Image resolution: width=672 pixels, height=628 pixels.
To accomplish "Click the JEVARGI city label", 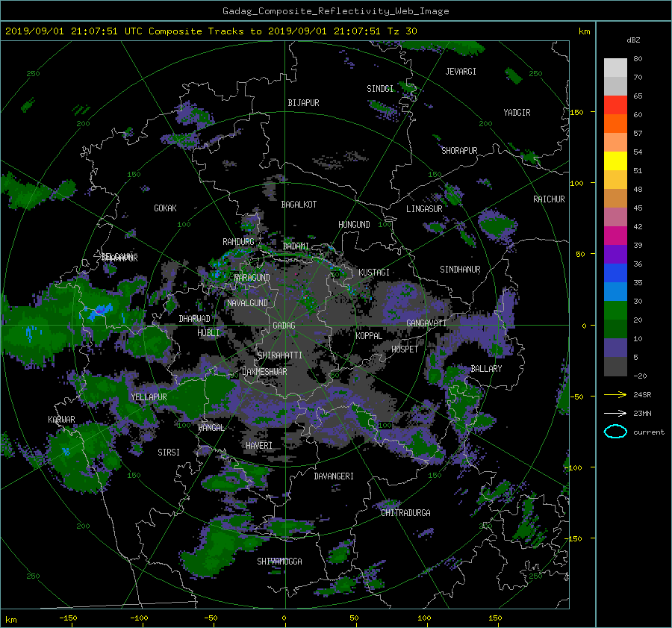I will pyautogui.click(x=461, y=72).
